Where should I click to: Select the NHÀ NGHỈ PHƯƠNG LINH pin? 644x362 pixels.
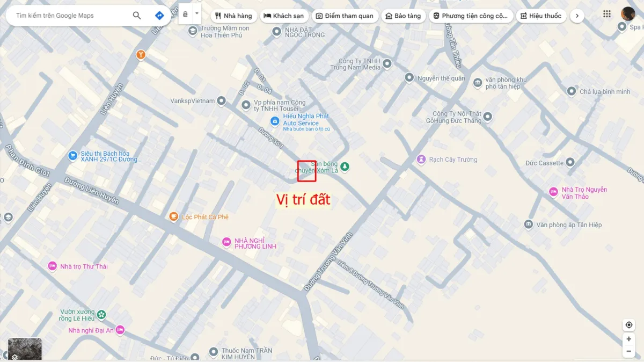coord(226,242)
